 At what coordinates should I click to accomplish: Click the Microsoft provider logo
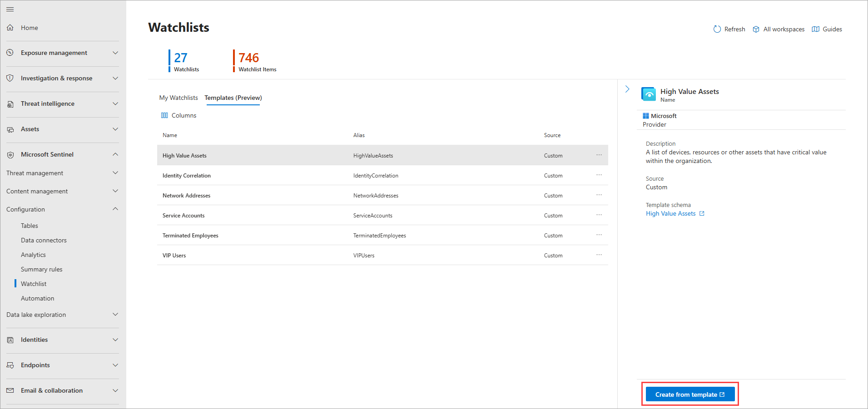click(646, 116)
